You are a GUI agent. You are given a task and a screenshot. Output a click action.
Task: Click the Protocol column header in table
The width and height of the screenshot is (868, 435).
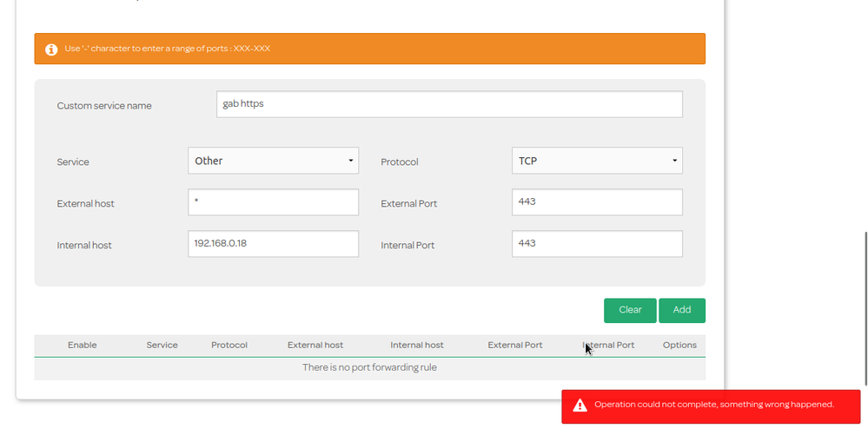(x=229, y=345)
